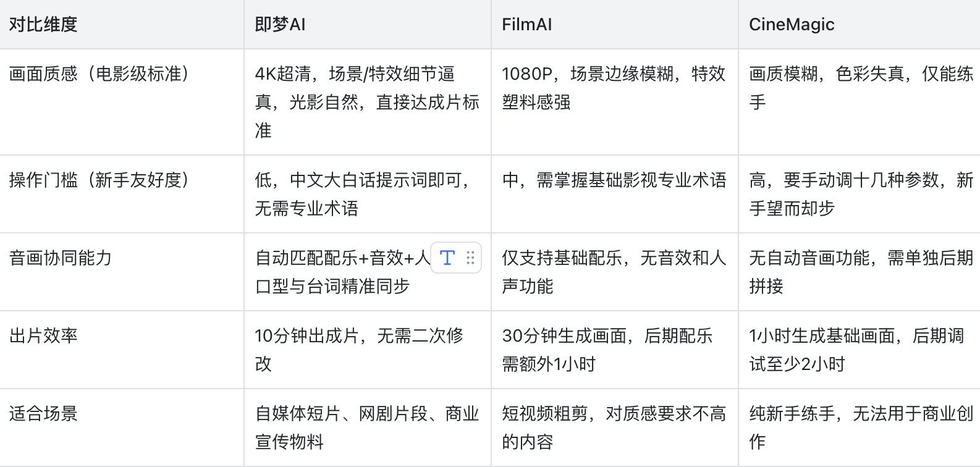Select the 画质模糊 cell under CineMagic
The height and width of the screenshot is (467, 980).
point(858,88)
